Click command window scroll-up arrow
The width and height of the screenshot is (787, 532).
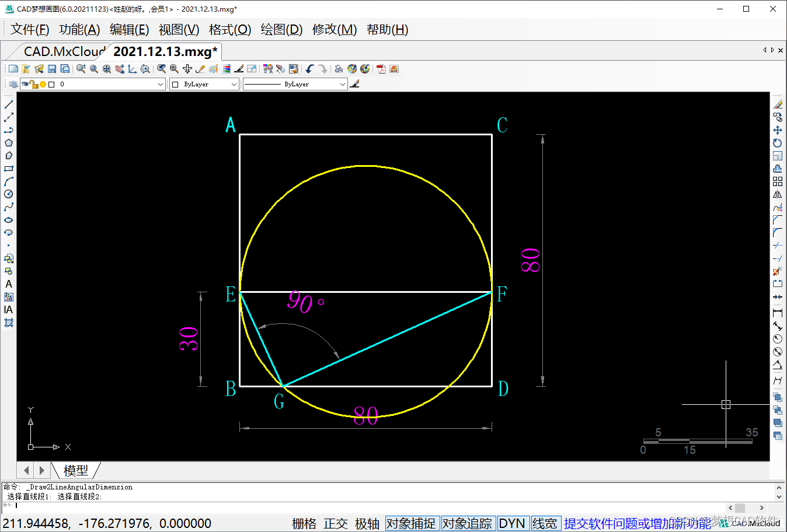pyautogui.click(x=779, y=487)
